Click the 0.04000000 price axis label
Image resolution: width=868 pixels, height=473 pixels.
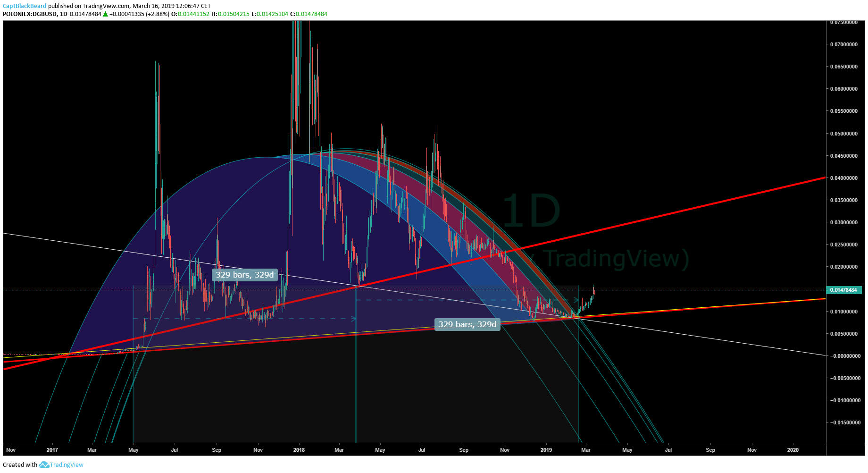pyautogui.click(x=844, y=178)
